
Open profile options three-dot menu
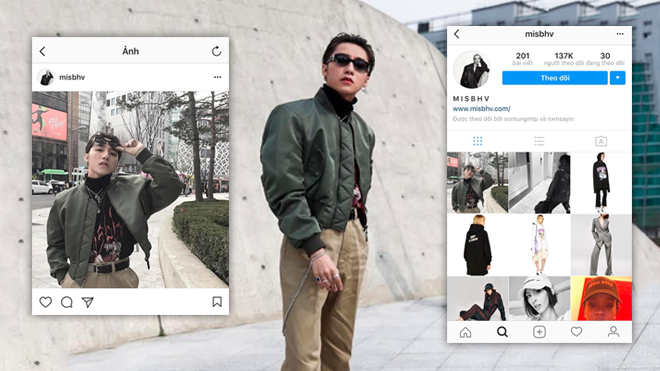[x=620, y=34]
